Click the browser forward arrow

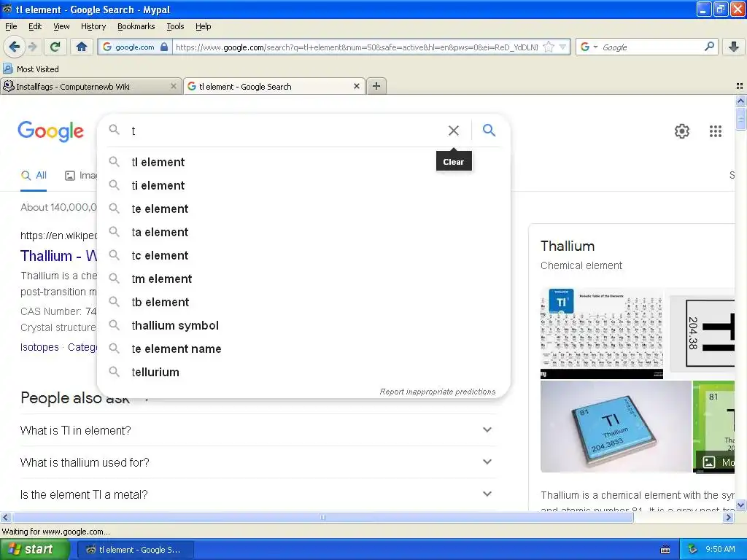[32, 47]
